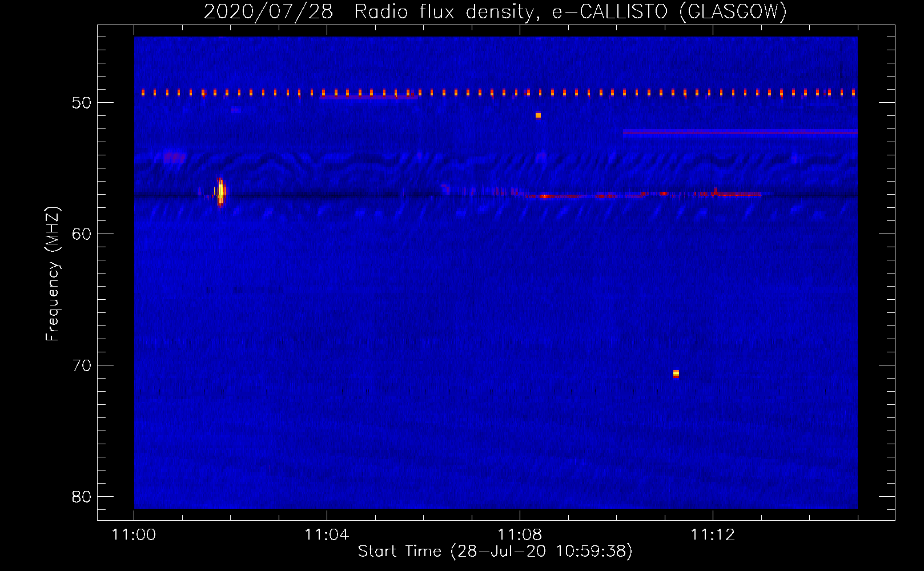Click the 50 frequency tick label

82,103
